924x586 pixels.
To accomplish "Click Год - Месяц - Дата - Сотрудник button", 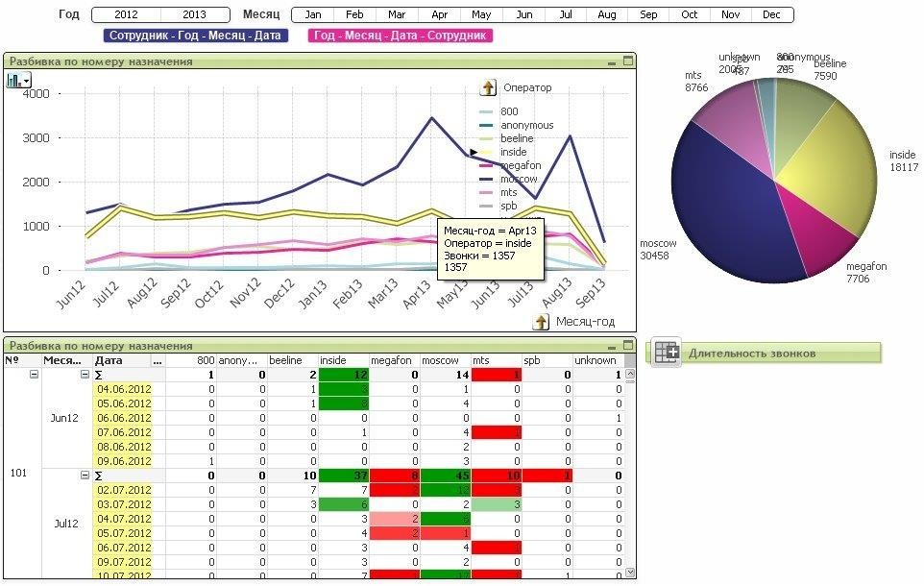I will [x=400, y=36].
